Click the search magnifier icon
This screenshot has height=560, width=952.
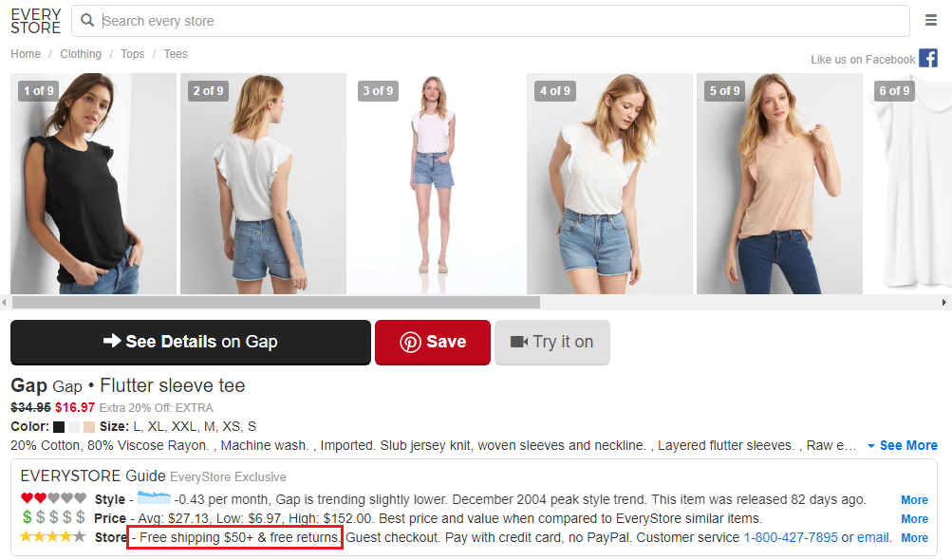click(x=87, y=21)
